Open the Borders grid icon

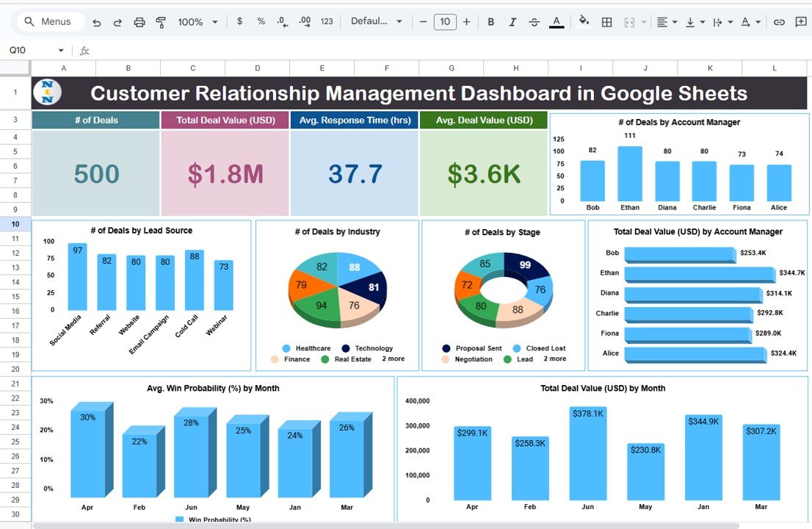606,22
